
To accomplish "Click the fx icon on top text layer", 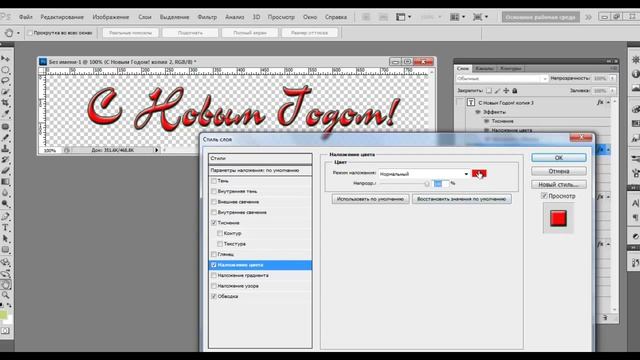I will tap(600, 102).
